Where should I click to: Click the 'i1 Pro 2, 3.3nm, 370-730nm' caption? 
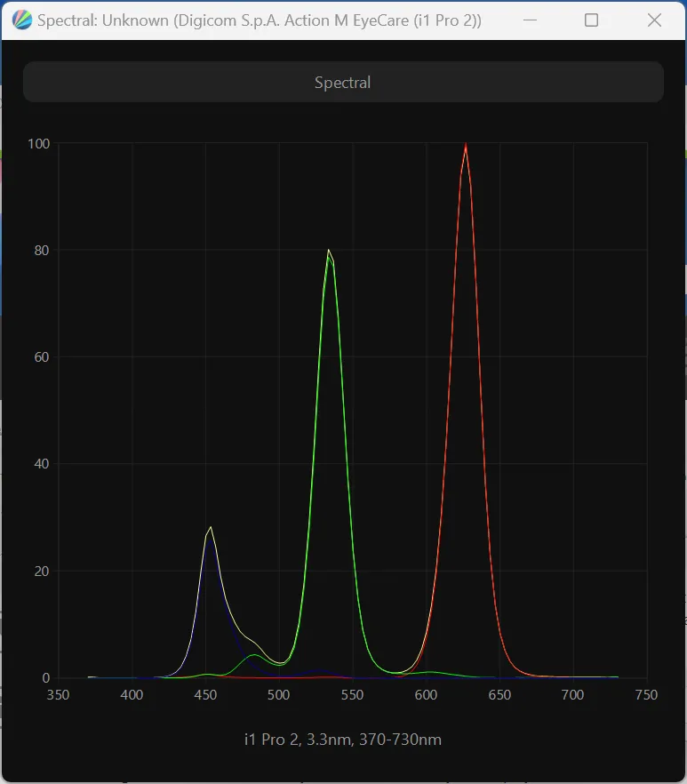[x=343, y=740]
